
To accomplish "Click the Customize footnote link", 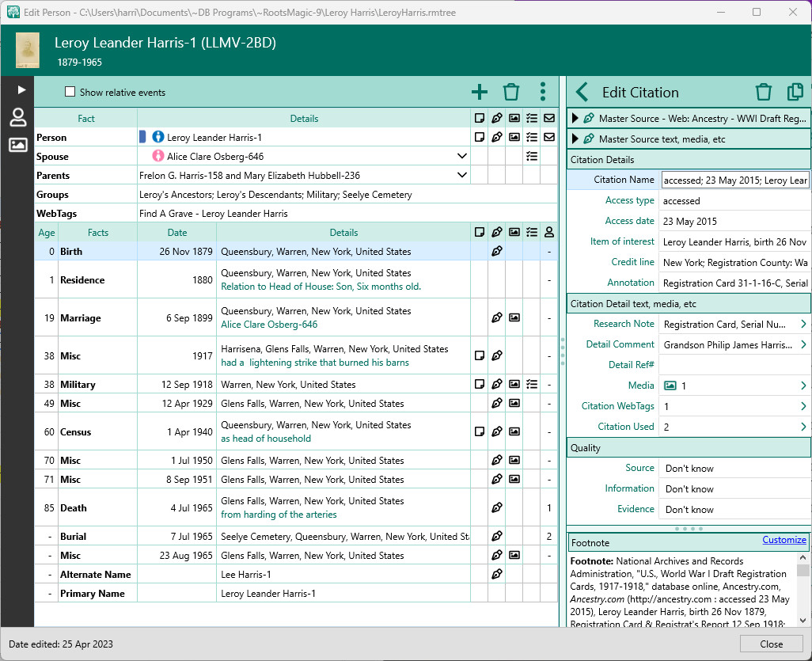I will click(x=784, y=540).
